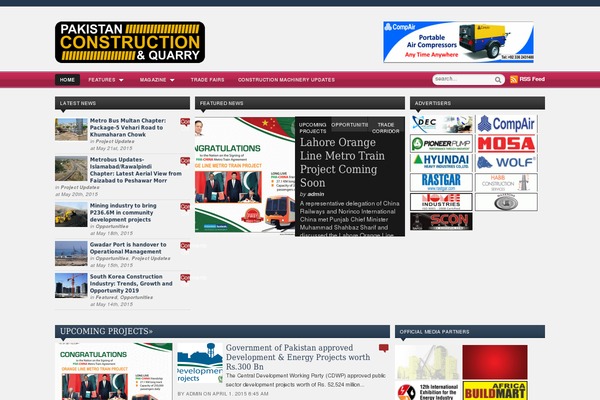The height and width of the screenshot is (400, 600).
Task: Click the Momee Industries advertiser logo
Action: point(441,202)
